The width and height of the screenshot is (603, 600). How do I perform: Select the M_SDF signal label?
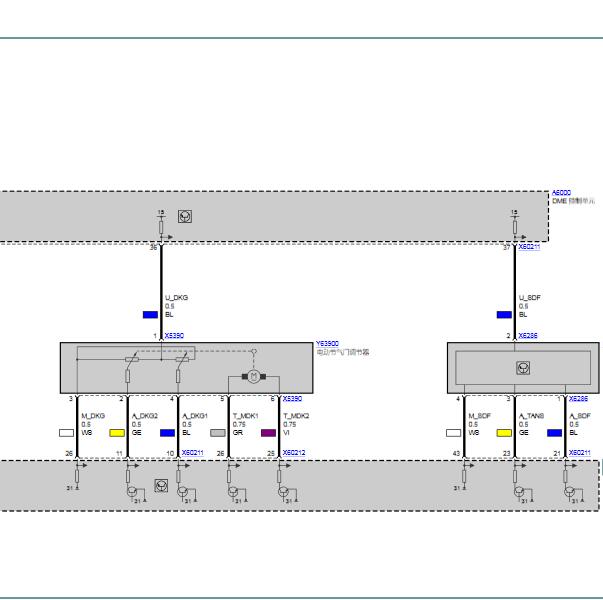point(480,416)
